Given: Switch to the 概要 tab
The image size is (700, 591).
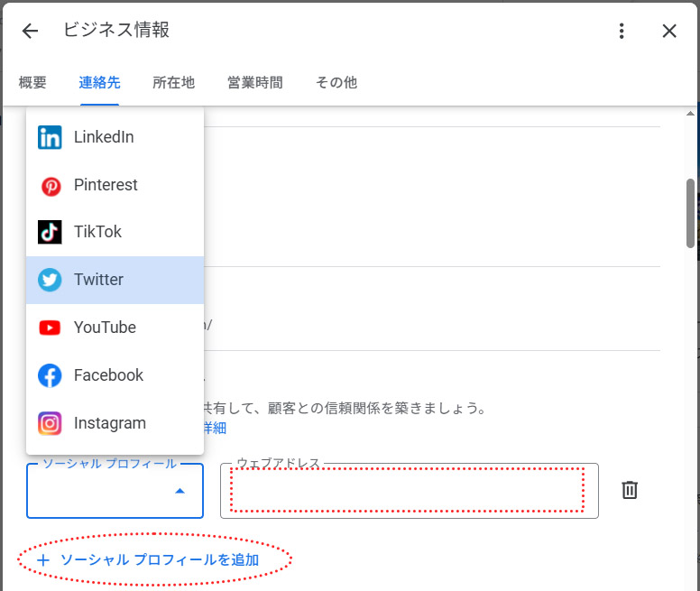Looking at the screenshot, I should [32, 83].
